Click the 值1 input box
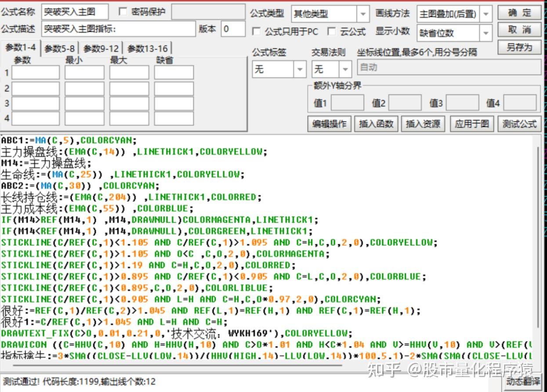This screenshot has height=392, width=547. [x=347, y=103]
